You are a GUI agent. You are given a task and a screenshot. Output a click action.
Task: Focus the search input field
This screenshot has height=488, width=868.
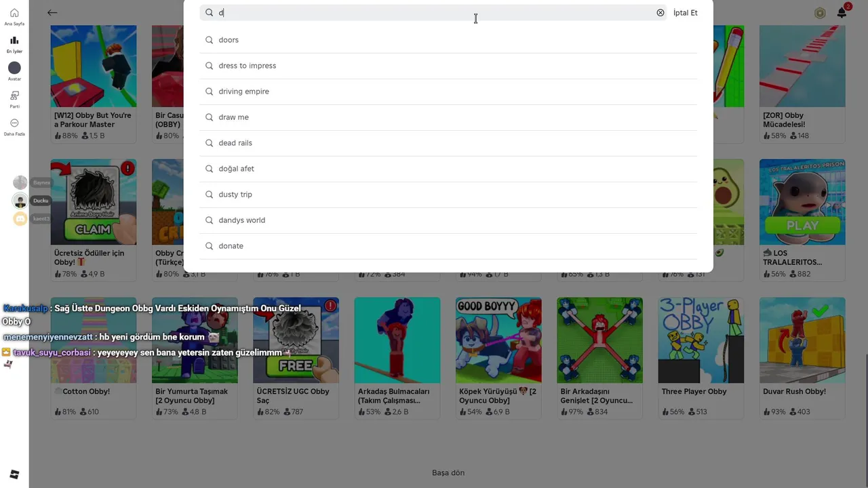pos(434,13)
